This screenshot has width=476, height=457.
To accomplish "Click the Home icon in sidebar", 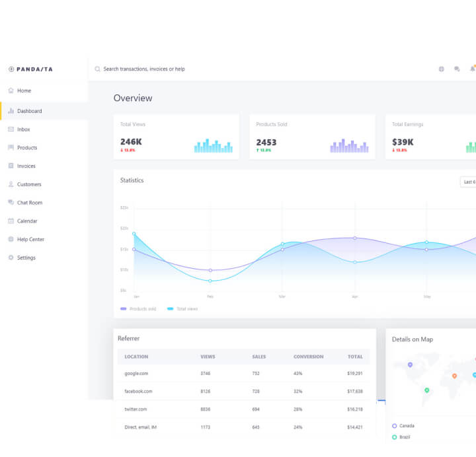I will point(11,90).
